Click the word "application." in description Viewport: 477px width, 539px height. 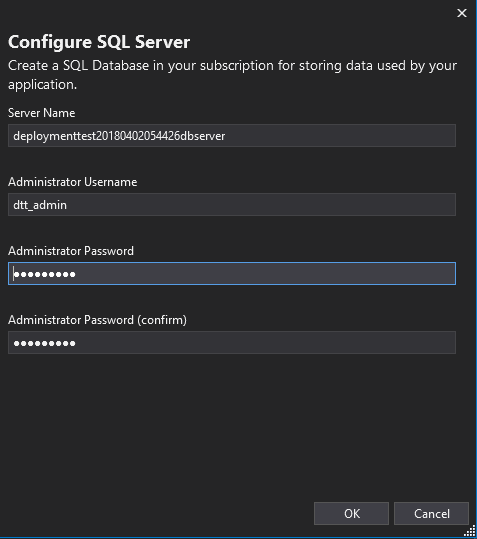coord(42,85)
